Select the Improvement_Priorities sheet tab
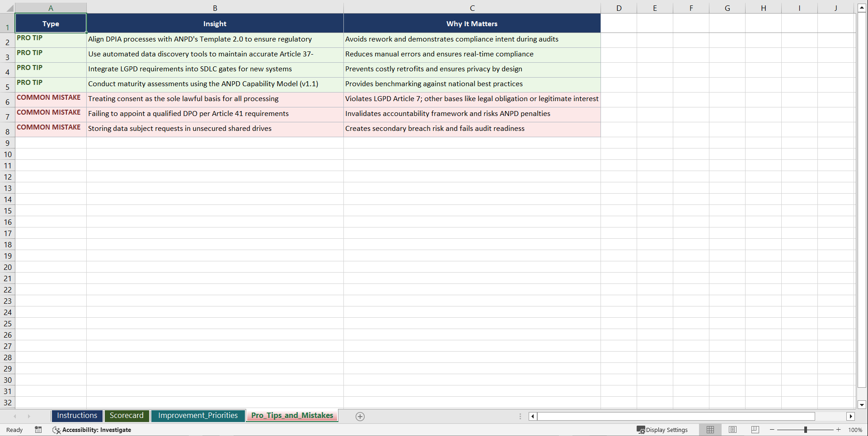The height and width of the screenshot is (436, 868). [198, 416]
